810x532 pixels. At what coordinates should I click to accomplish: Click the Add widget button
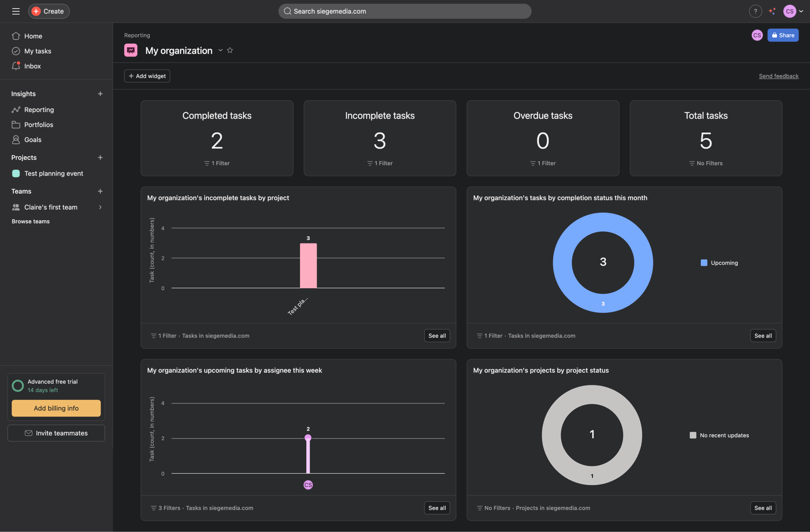(x=147, y=76)
